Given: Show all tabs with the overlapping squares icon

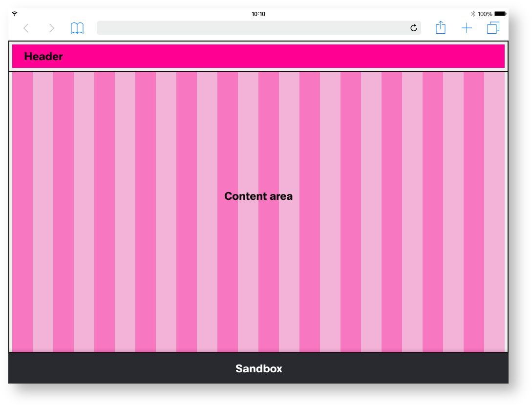Looking at the screenshot, I should click(x=493, y=28).
